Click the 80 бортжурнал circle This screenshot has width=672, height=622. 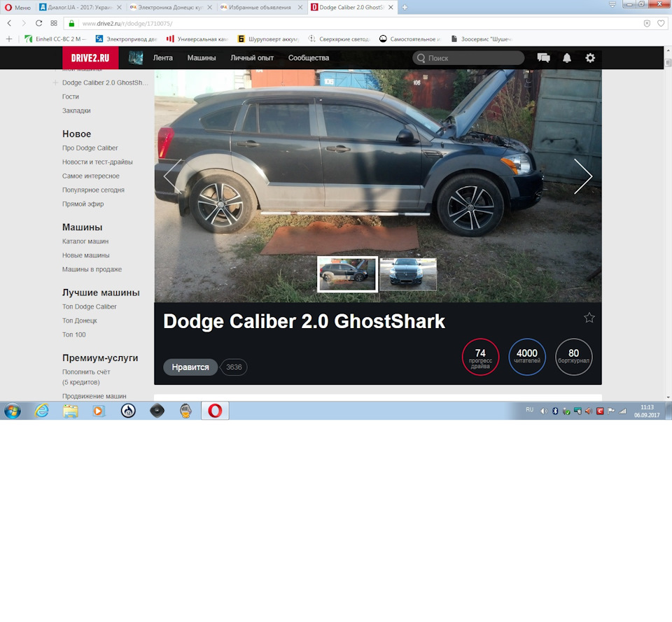pyautogui.click(x=574, y=357)
